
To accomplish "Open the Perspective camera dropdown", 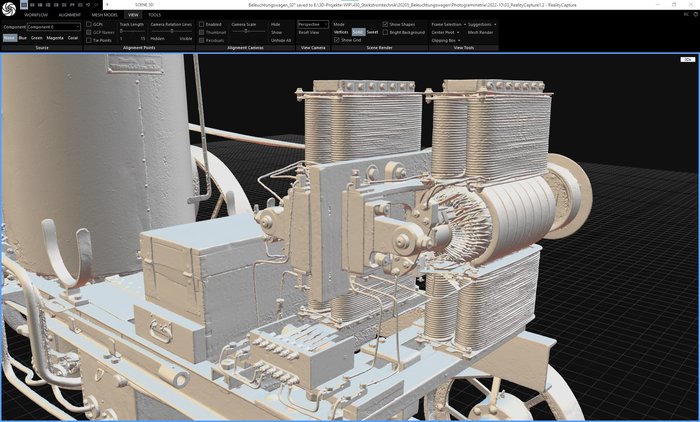I will [312, 24].
